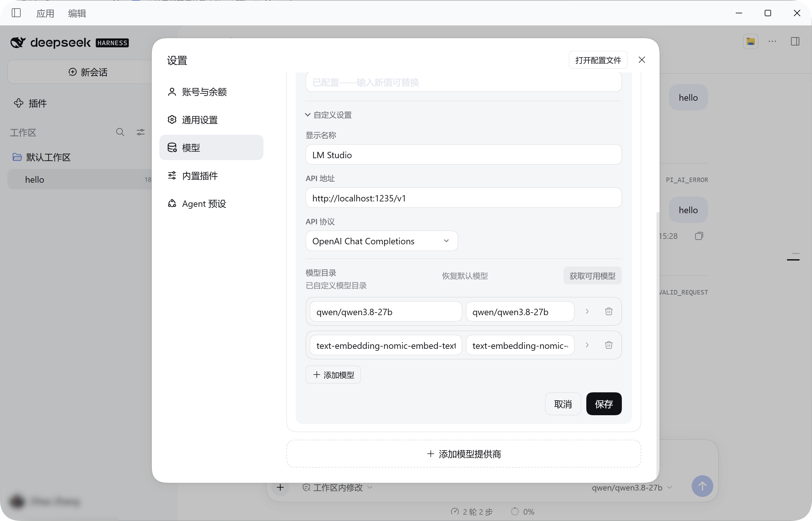
Task: Select the 默认工作区 folder
Action: (x=42, y=157)
